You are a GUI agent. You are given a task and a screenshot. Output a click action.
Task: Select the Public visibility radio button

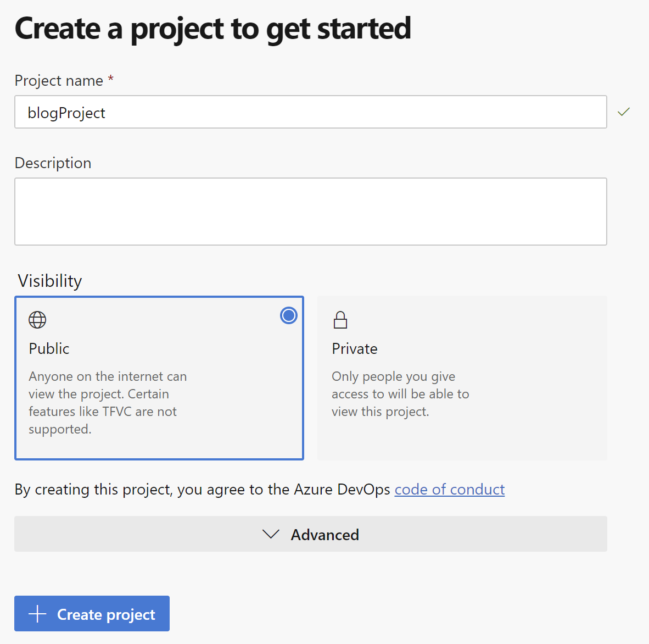289,315
